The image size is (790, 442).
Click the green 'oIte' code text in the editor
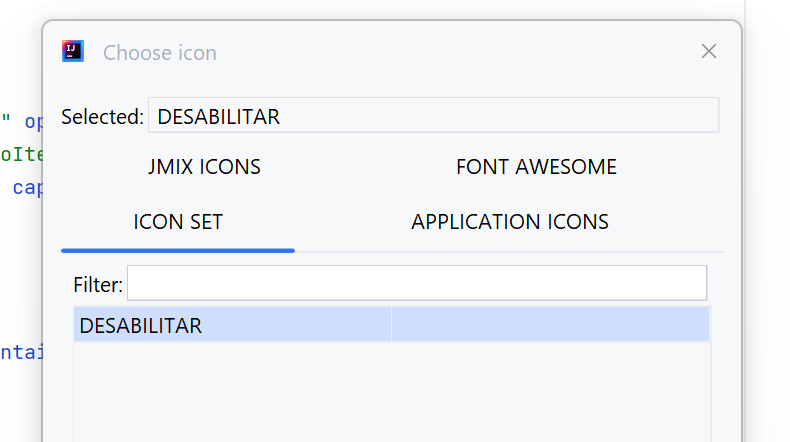(x=22, y=154)
